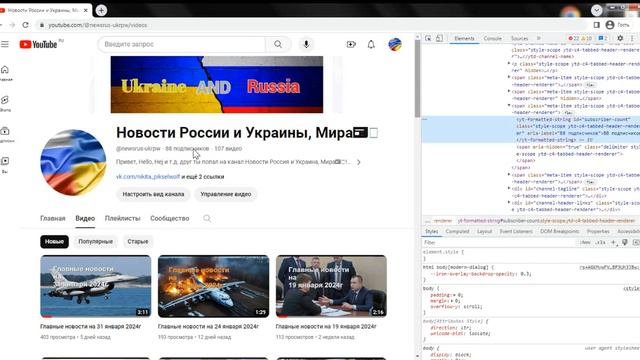Open the notifications bell
Image resolution: width=640 pixels, height=360 pixels.
371,44
